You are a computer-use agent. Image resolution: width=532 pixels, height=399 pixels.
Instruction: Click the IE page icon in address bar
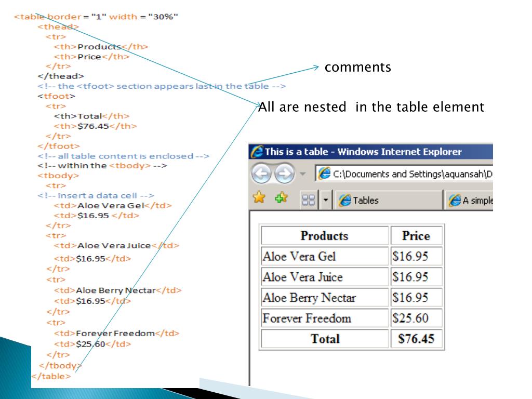point(324,174)
